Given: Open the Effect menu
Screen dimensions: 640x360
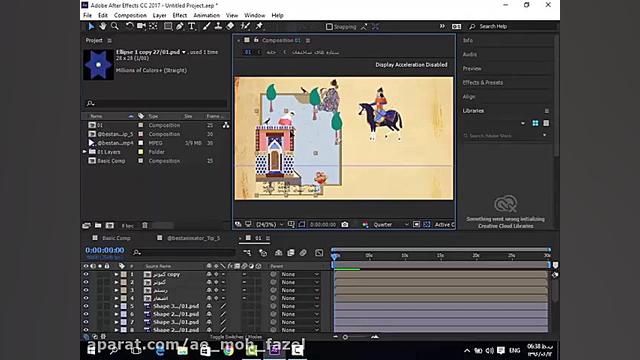Looking at the screenshot, I should click(180, 15).
